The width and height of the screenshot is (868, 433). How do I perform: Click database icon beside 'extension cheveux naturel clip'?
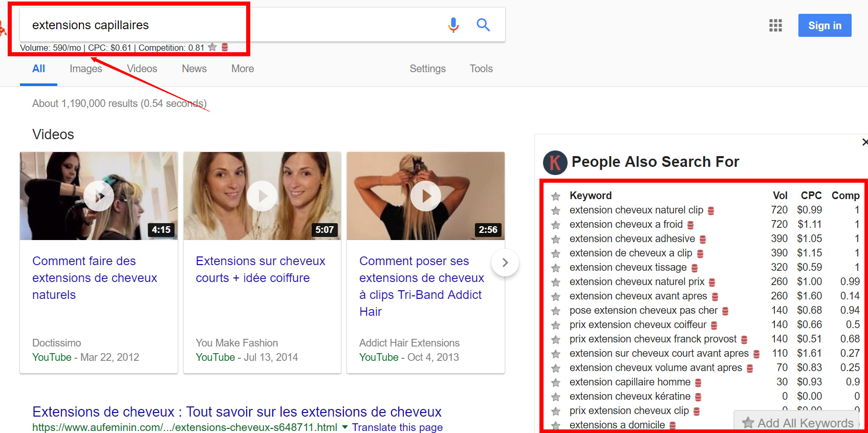[711, 211]
